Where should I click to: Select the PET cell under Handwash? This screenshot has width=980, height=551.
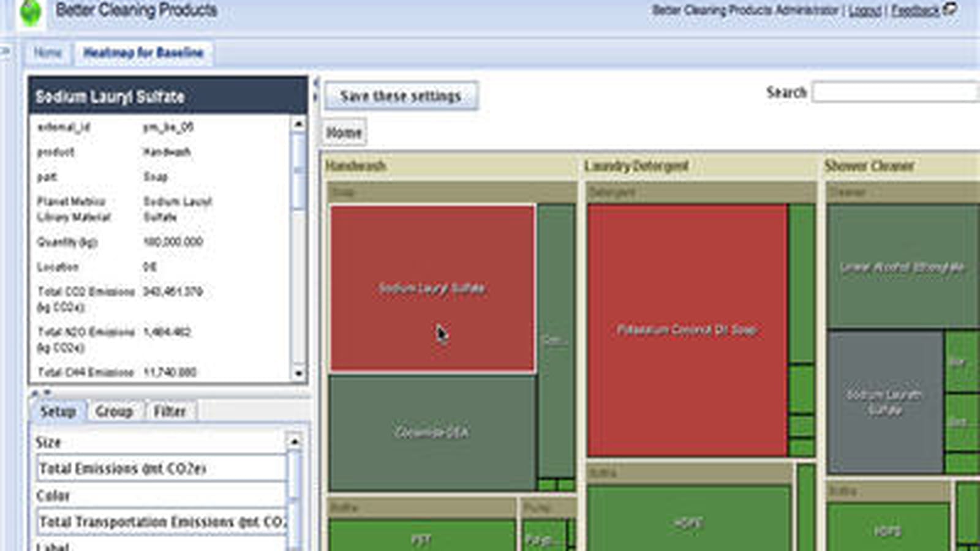[x=421, y=535]
